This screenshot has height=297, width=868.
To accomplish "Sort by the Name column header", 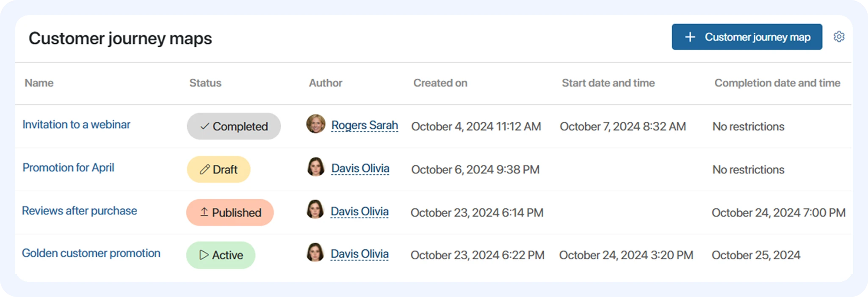I will [x=39, y=83].
